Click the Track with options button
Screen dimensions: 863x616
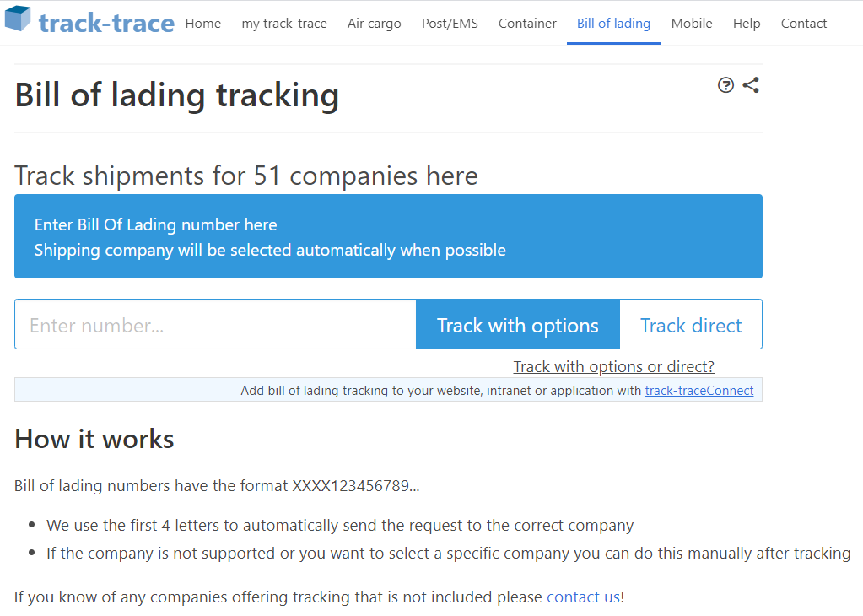518,324
